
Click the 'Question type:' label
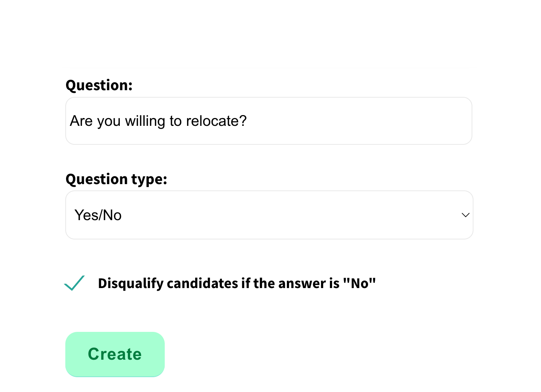(x=116, y=179)
